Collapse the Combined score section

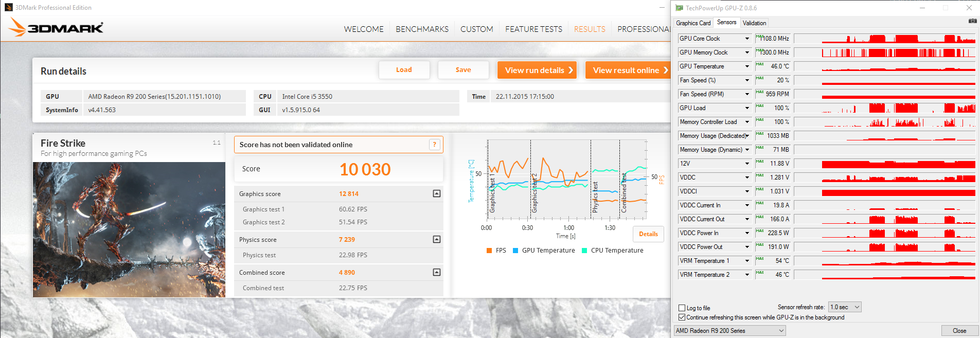click(x=437, y=272)
